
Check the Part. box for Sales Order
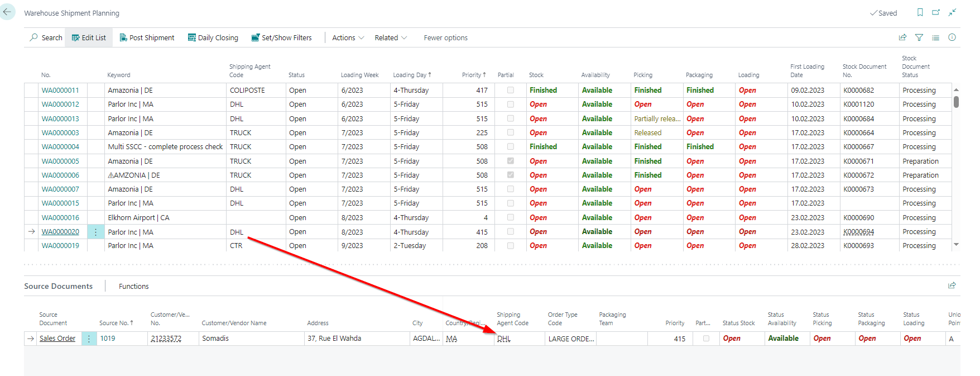coord(706,339)
